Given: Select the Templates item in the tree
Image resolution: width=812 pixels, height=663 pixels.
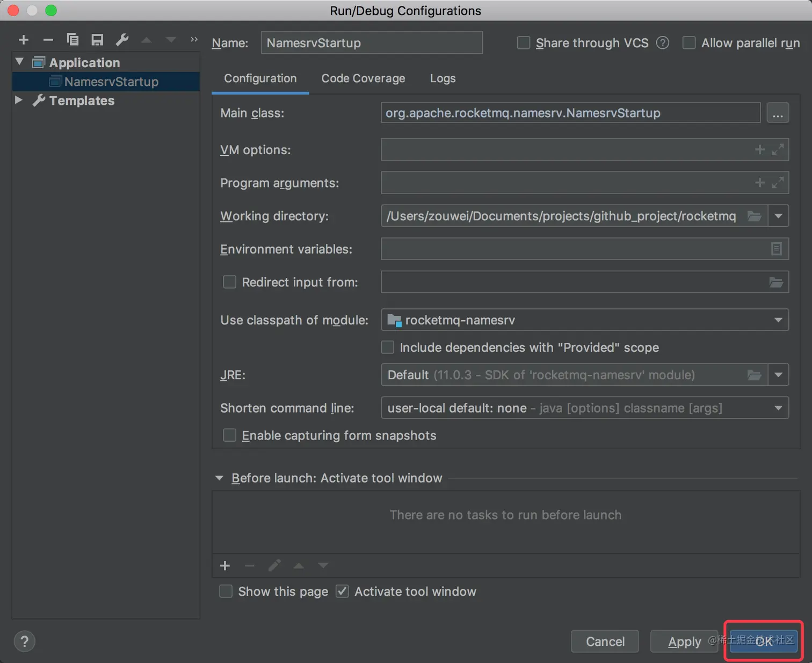Looking at the screenshot, I should 82,100.
